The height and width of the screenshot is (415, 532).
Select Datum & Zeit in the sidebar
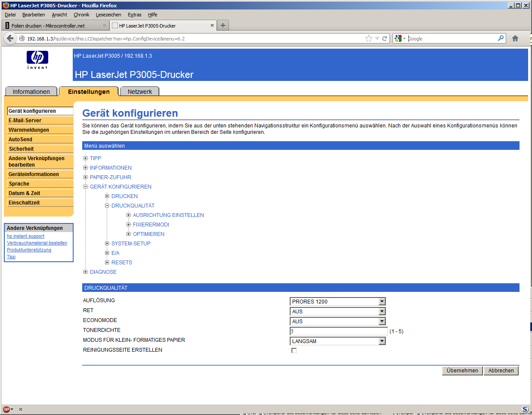click(40, 193)
